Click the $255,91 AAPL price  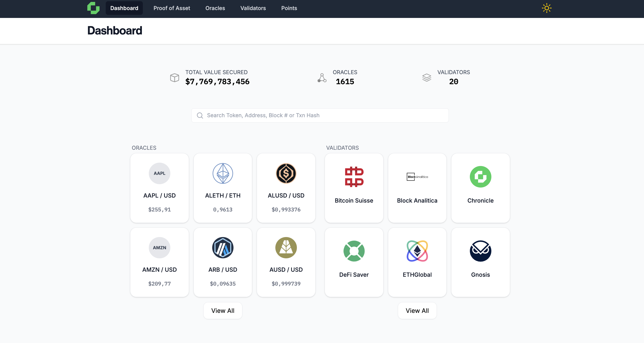159,210
